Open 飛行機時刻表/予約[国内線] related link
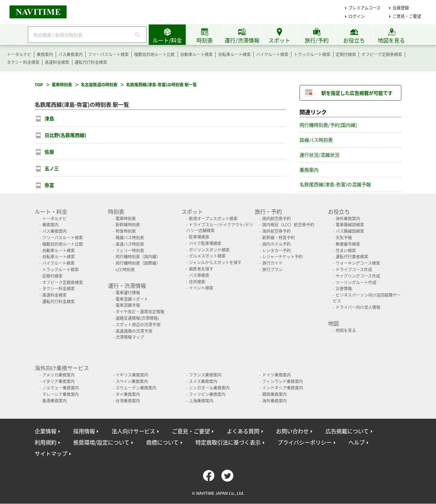The height and width of the screenshot is (504, 436). coord(328,125)
